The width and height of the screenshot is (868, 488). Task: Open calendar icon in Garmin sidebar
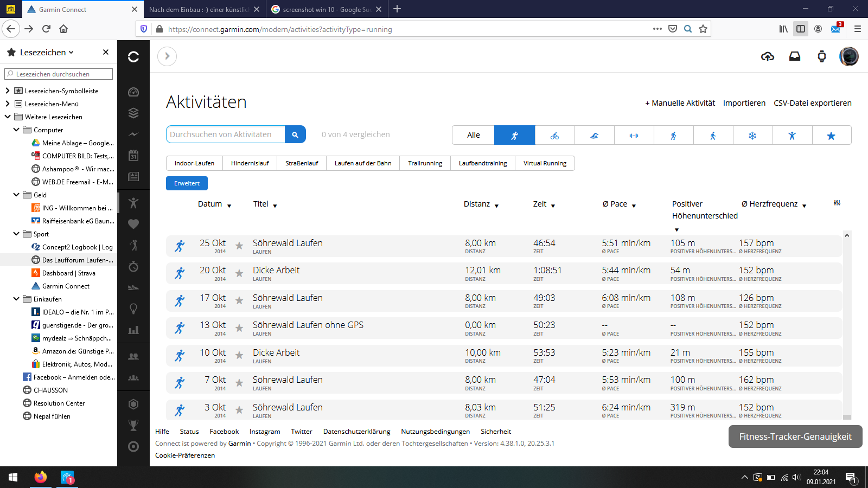pos(133,156)
